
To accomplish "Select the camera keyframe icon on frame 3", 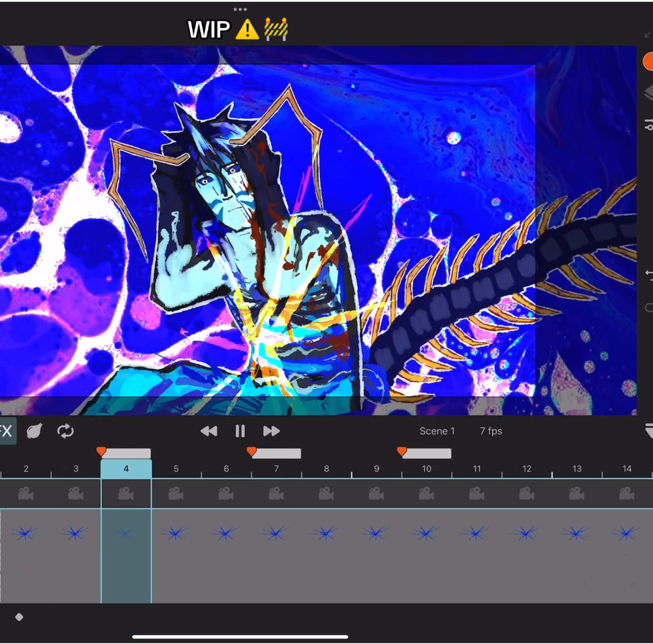I will (76, 494).
